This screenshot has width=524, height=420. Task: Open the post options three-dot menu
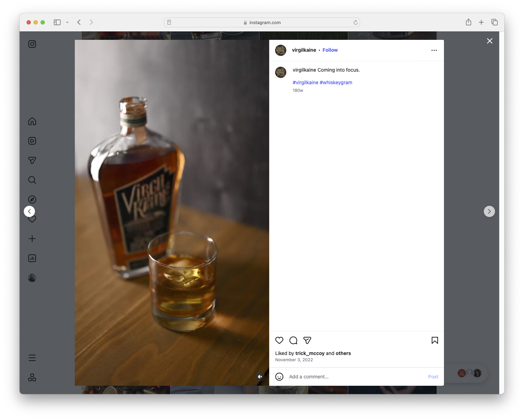tap(434, 50)
